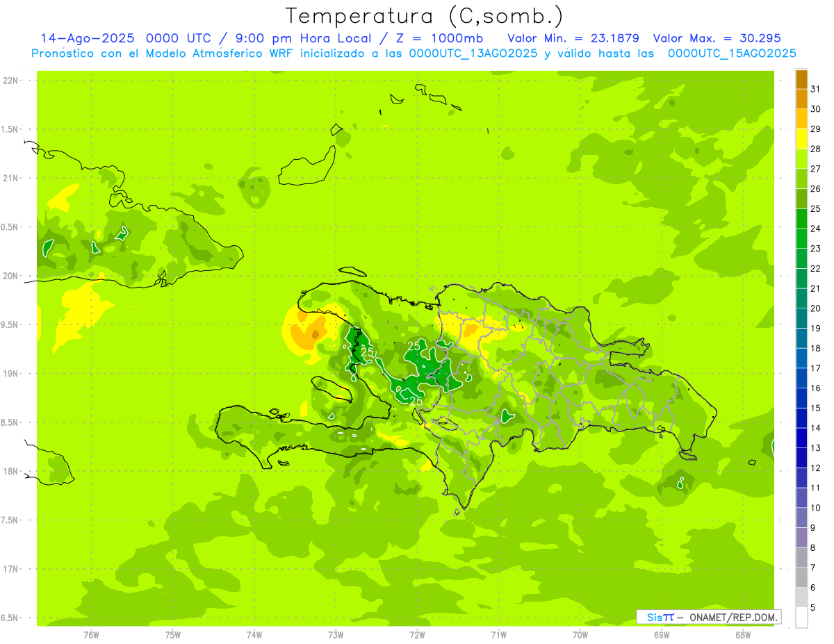
Task: Click the latitude label "8.5N"
Action: click(9, 422)
